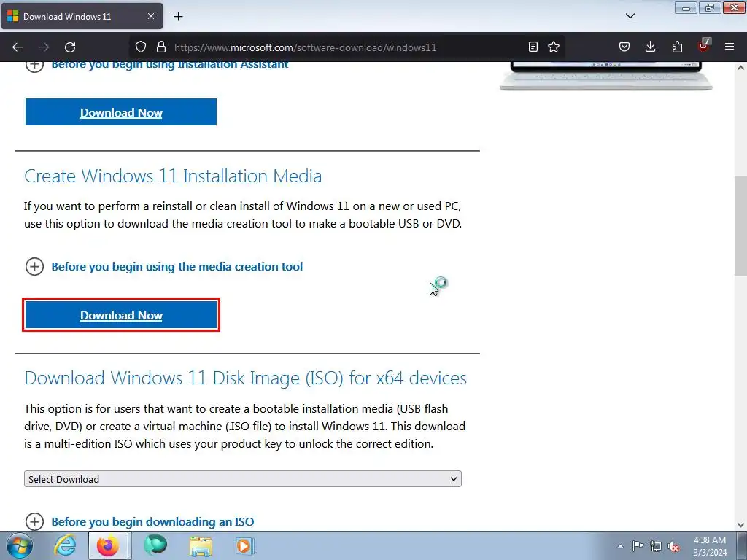Open the Select Download dropdown
This screenshot has width=747, height=560.
click(243, 479)
